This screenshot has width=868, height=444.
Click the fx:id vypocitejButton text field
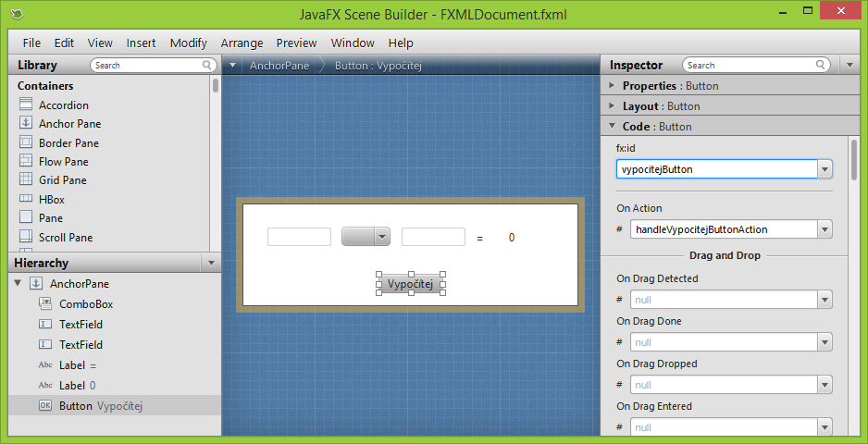[717, 169]
